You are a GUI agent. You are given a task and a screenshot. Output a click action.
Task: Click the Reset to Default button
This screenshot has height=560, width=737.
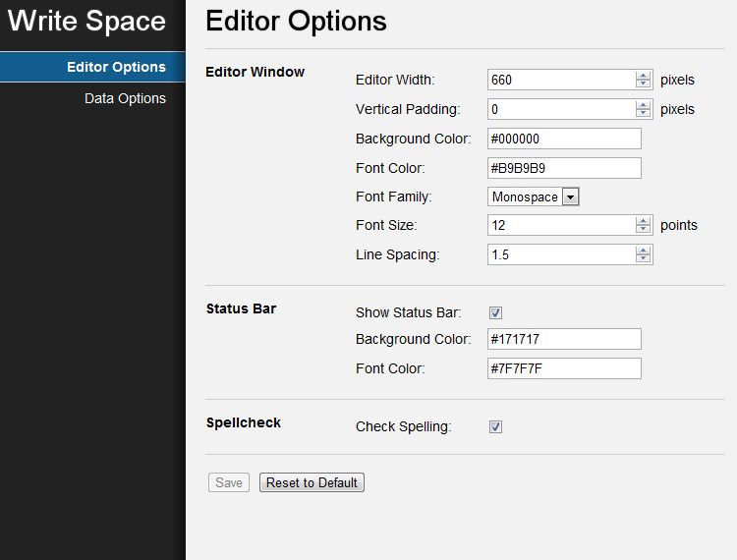point(312,482)
